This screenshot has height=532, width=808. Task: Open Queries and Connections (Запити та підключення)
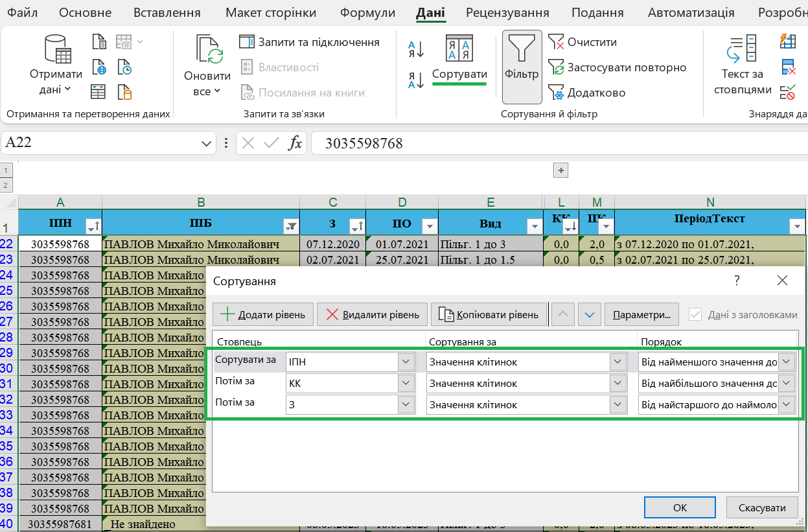(310, 42)
